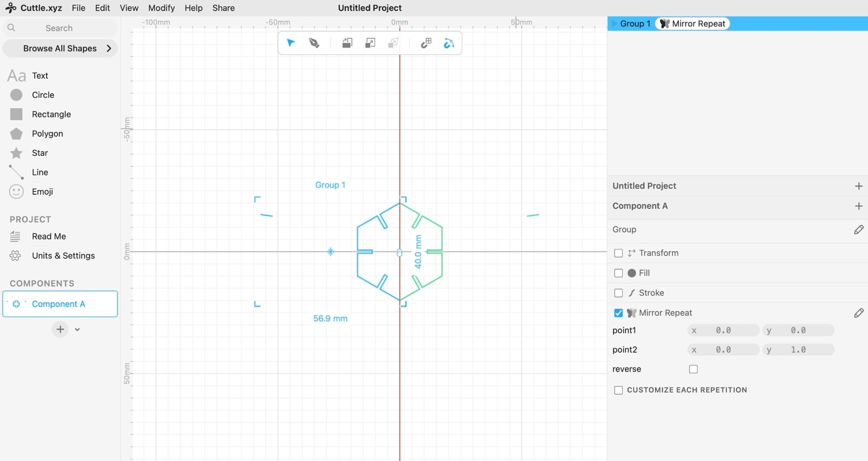Open the Read Me page
Image resolution: width=868 pixels, height=461 pixels.
pyautogui.click(x=49, y=236)
